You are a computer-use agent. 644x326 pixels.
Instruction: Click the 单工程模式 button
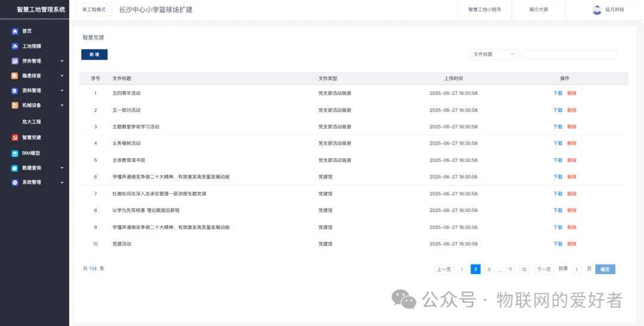(94, 10)
